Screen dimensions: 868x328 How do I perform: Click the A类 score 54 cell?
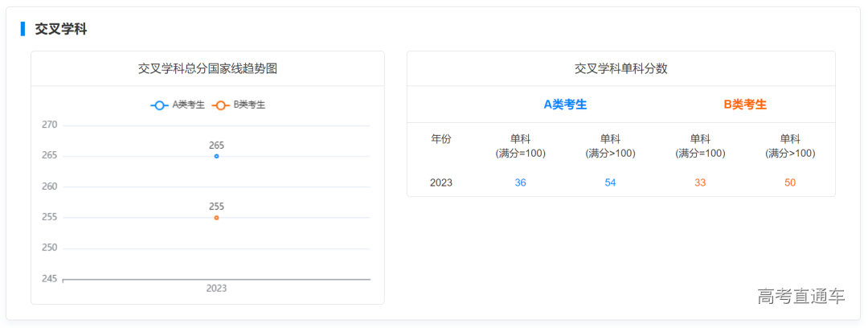coord(610,182)
